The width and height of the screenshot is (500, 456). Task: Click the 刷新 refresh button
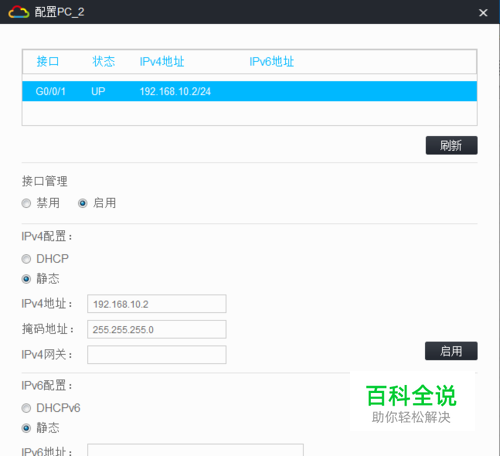(x=451, y=145)
